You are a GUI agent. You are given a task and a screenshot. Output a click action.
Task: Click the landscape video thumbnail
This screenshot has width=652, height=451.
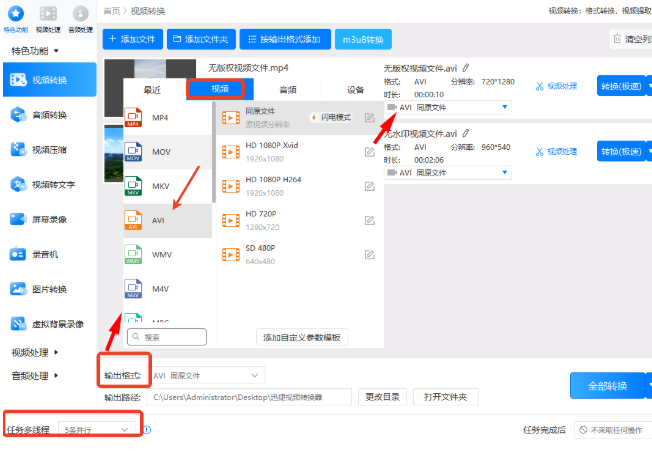114,153
